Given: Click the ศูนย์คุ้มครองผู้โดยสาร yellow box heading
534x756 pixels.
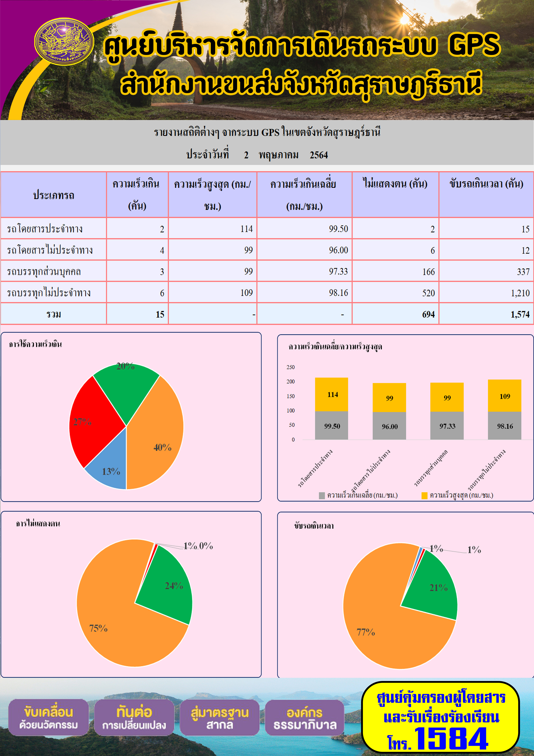Looking at the screenshot, I should pos(441,698).
